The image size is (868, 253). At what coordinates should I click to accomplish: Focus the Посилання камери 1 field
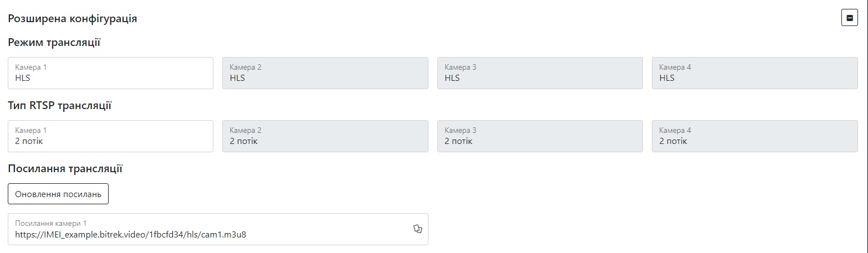pos(211,229)
